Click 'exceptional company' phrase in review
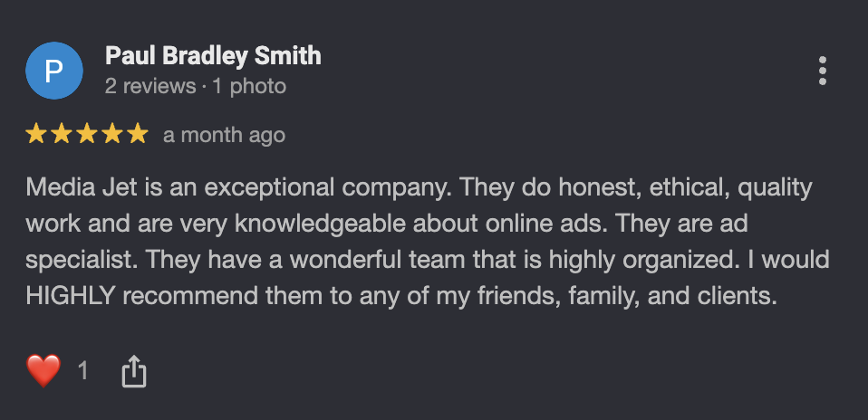 (328, 188)
